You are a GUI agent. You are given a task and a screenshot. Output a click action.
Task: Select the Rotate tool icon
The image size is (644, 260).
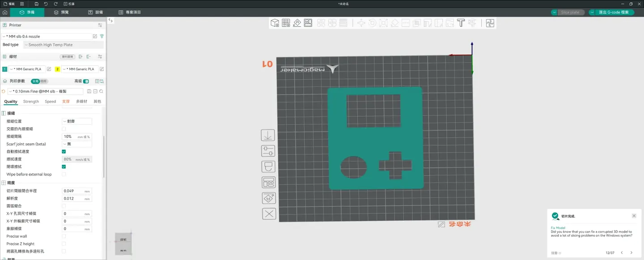pyautogui.click(x=372, y=23)
